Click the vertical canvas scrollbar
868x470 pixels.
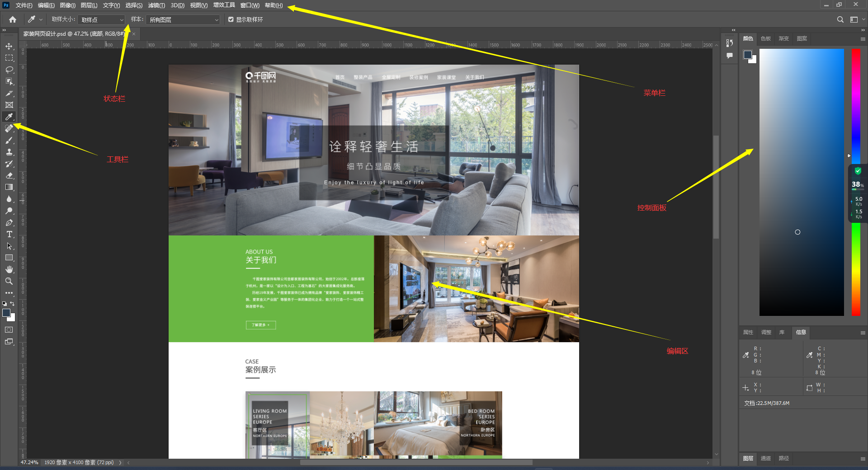[716, 187]
